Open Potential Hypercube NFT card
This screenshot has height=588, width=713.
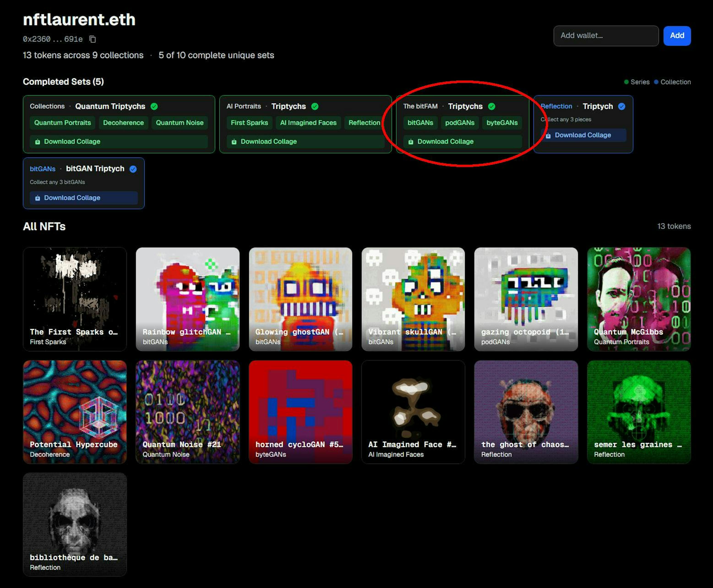point(75,412)
